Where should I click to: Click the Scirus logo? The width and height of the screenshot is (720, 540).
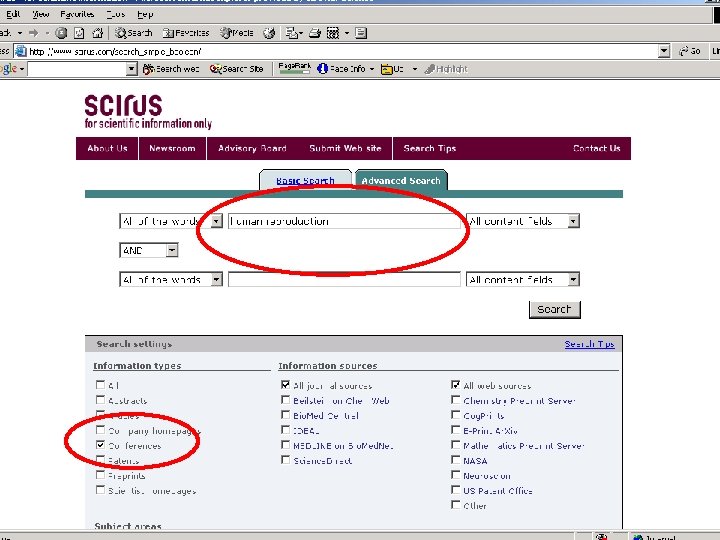(x=148, y=112)
